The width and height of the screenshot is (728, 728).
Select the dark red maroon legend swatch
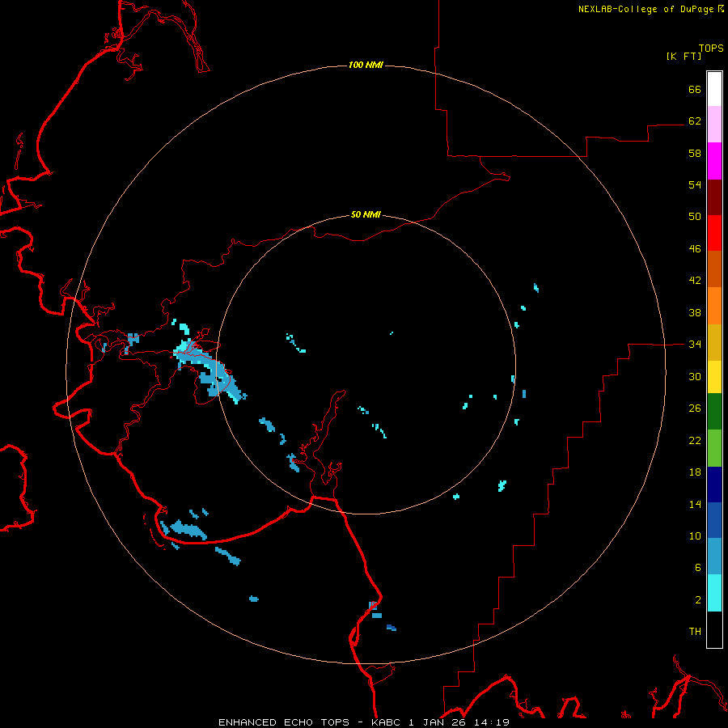pos(714,197)
